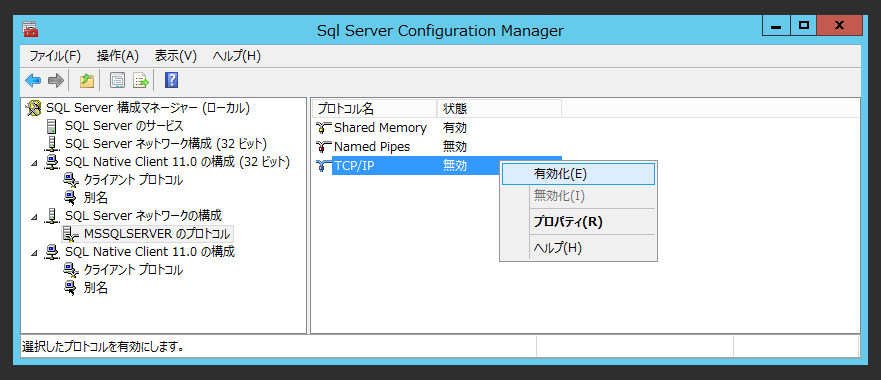The image size is (881, 380).
Task: Sort by 状態 column header
Action: (x=499, y=108)
